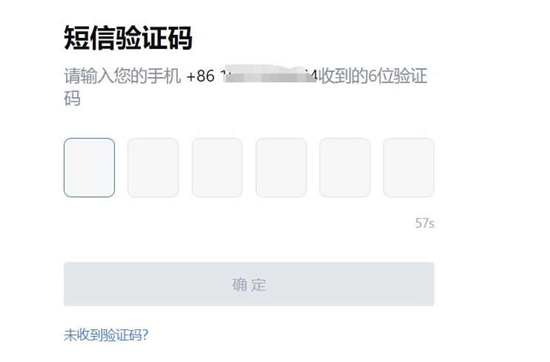This screenshot has height=362, width=550.
Task: Click the 57s resend countdown timer
Action: [425, 223]
